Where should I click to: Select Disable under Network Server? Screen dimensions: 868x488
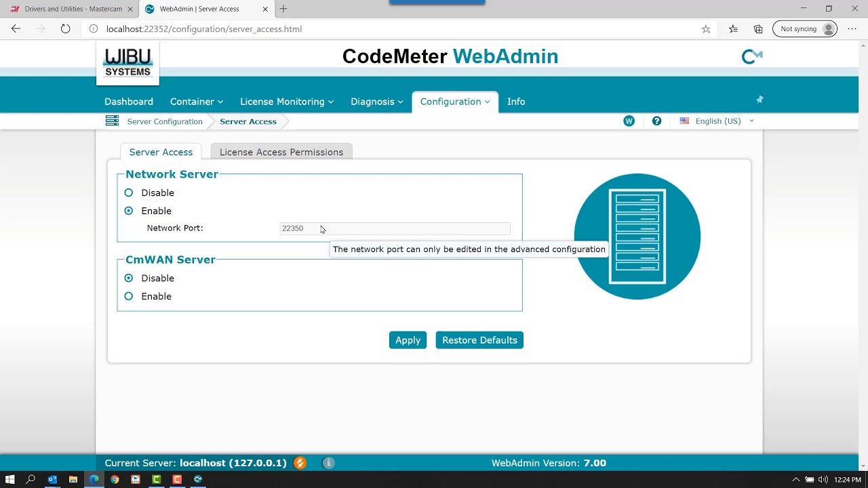pos(129,193)
